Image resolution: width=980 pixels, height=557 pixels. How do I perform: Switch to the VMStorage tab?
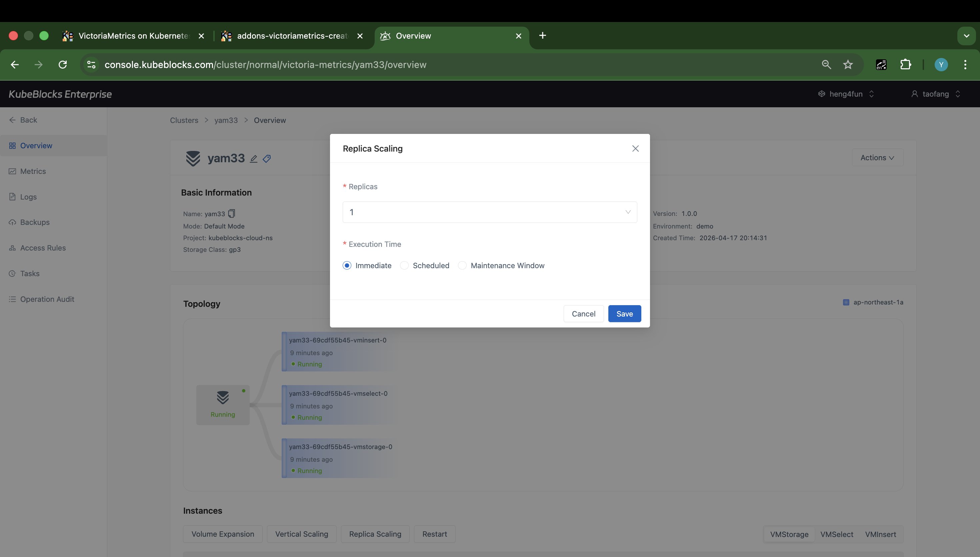789,534
